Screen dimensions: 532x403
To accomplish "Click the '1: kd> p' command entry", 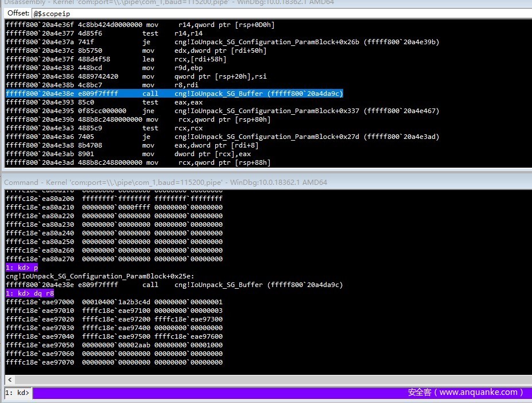I will [x=21, y=268].
